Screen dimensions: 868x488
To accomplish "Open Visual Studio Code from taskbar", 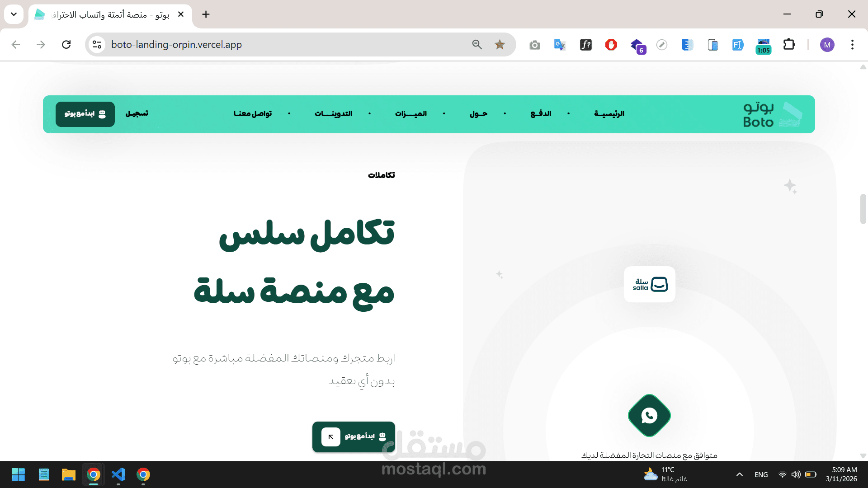I will click(x=118, y=474).
